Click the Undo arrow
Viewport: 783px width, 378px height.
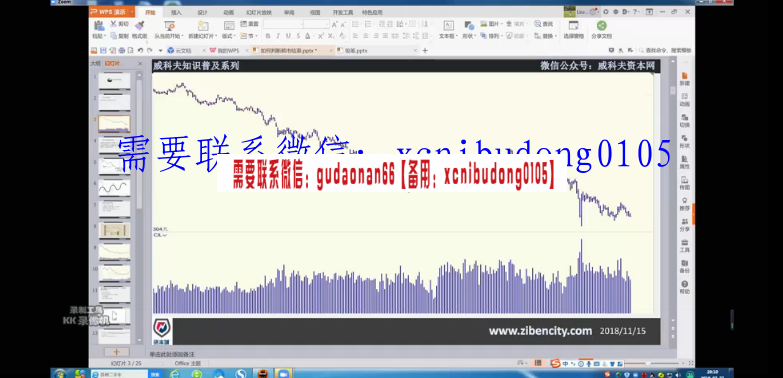coord(140,50)
